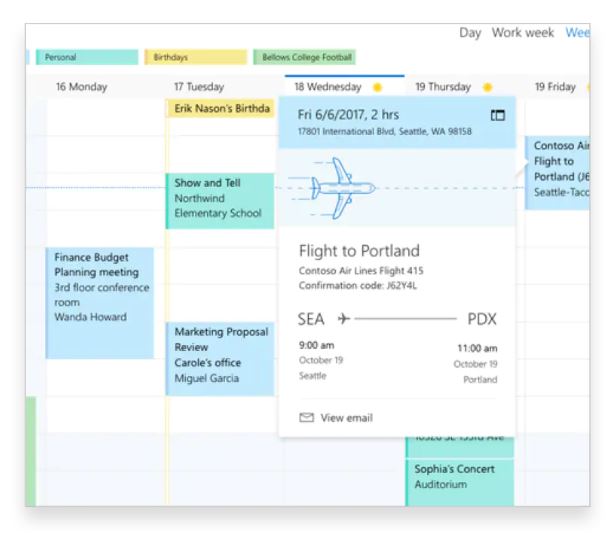Select the 16 Monday column header
Image resolution: width=612 pixels, height=539 pixels.
pos(82,87)
